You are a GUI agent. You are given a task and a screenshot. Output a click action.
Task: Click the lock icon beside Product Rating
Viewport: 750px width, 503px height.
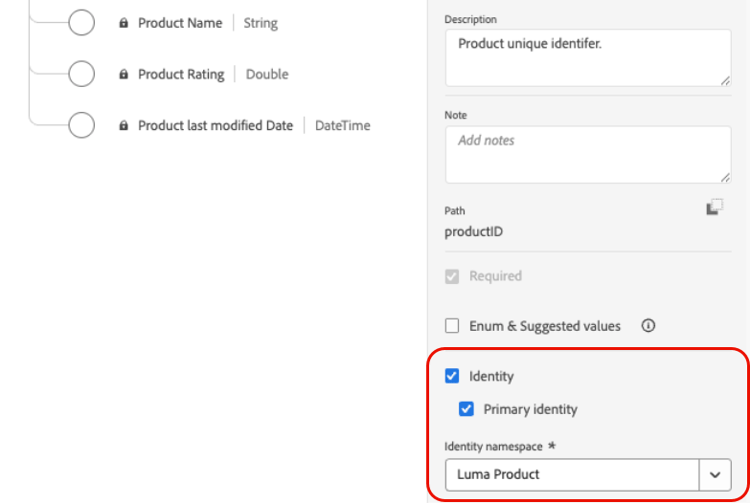[x=124, y=74]
